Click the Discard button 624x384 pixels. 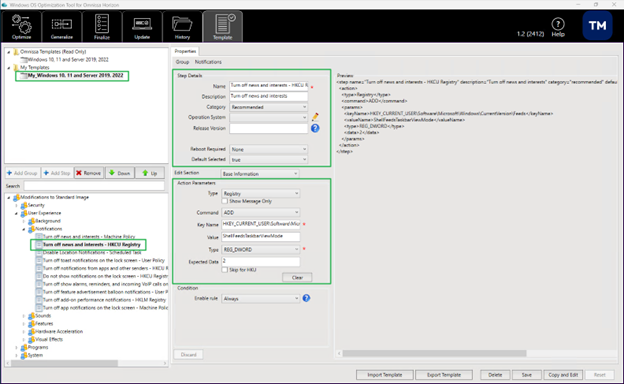point(188,355)
